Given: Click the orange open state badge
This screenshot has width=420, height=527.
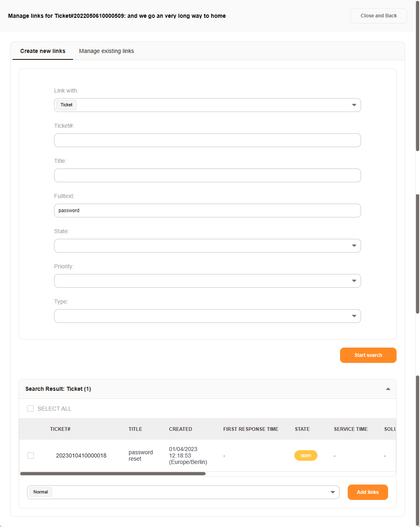Looking at the screenshot, I should point(306,455).
